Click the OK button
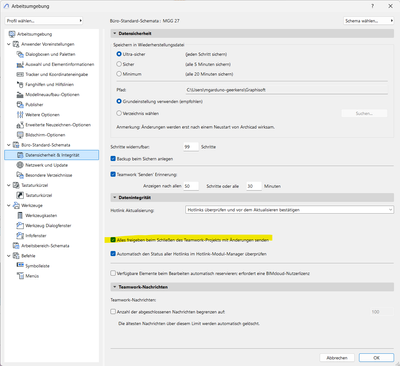The image size is (400, 366). (376, 358)
